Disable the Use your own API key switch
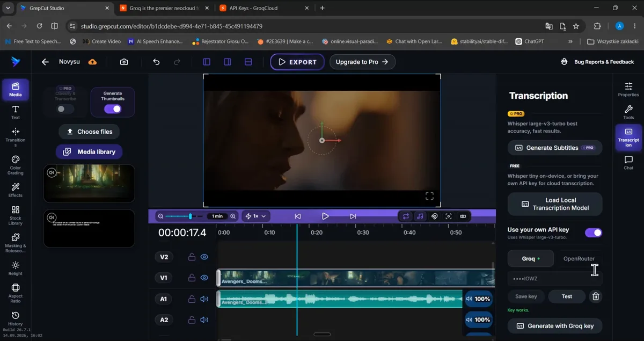The width and height of the screenshot is (644, 341). point(594,233)
